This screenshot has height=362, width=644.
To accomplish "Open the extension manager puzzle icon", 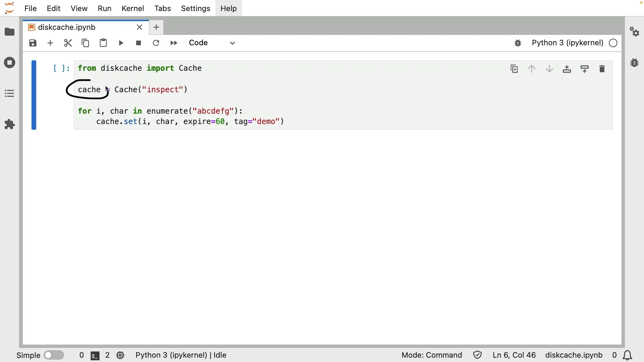I will click(10, 125).
